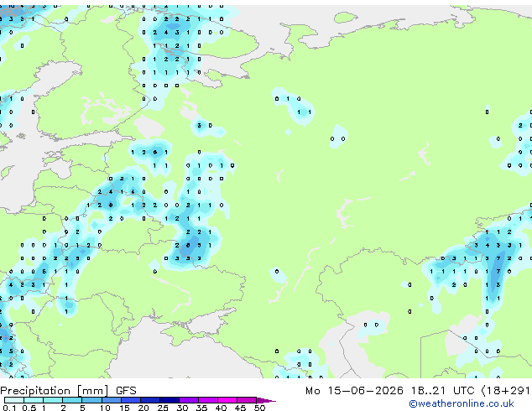This screenshot has height=411, width=532.
Task: Pick the legend swatch between 45 and 50
Action: (247, 400)
